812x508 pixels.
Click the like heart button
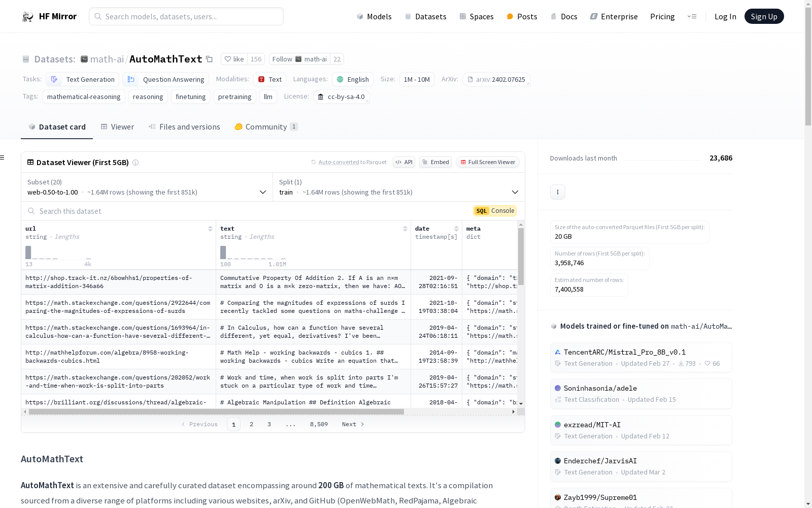click(x=234, y=59)
